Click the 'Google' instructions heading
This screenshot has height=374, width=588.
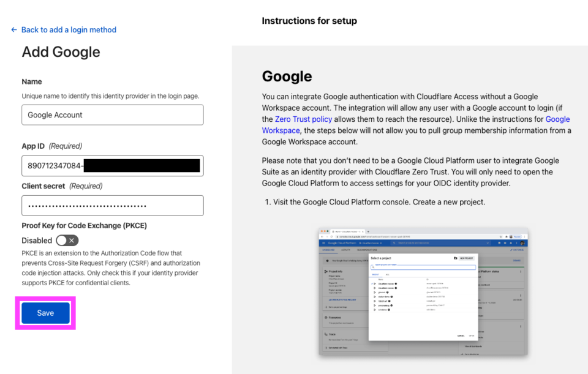(287, 76)
